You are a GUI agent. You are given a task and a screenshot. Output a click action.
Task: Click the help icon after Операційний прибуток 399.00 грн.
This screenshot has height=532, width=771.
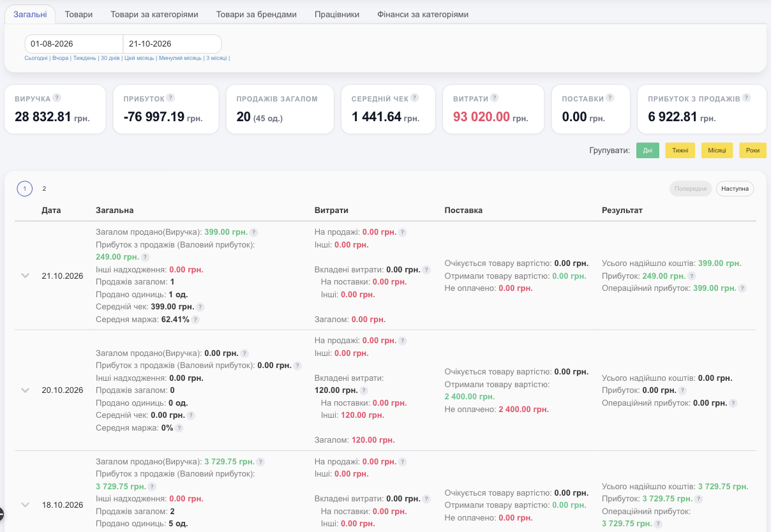click(742, 288)
